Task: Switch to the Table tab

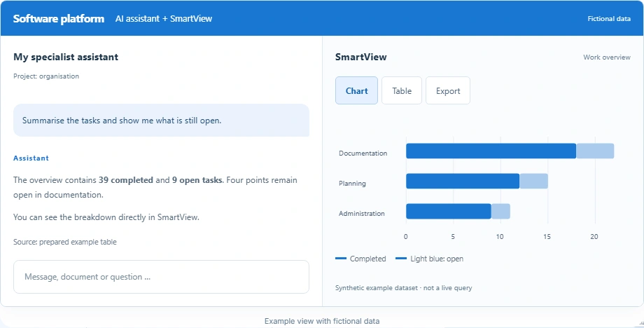Action: [402, 90]
